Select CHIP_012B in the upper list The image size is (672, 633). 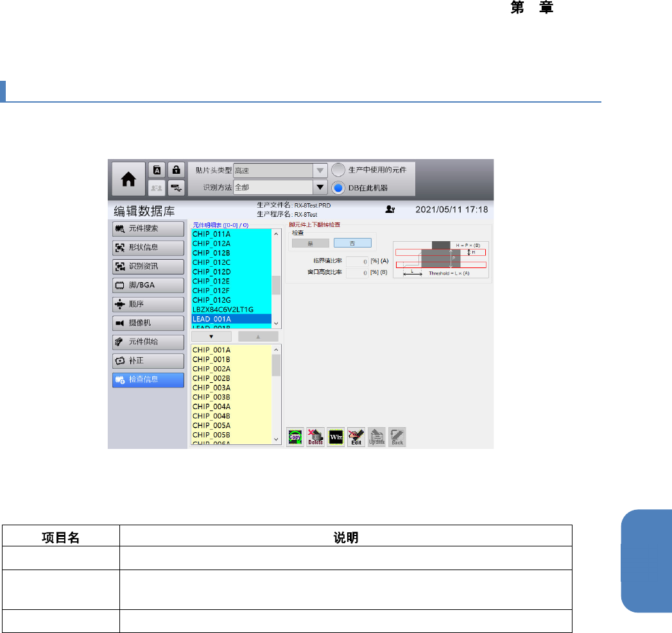point(232,253)
